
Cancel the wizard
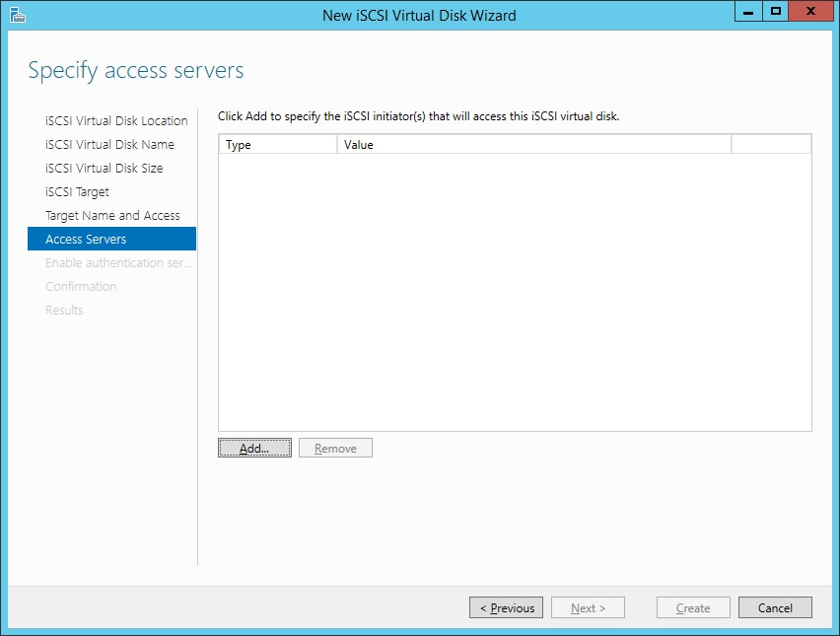[774, 608]
